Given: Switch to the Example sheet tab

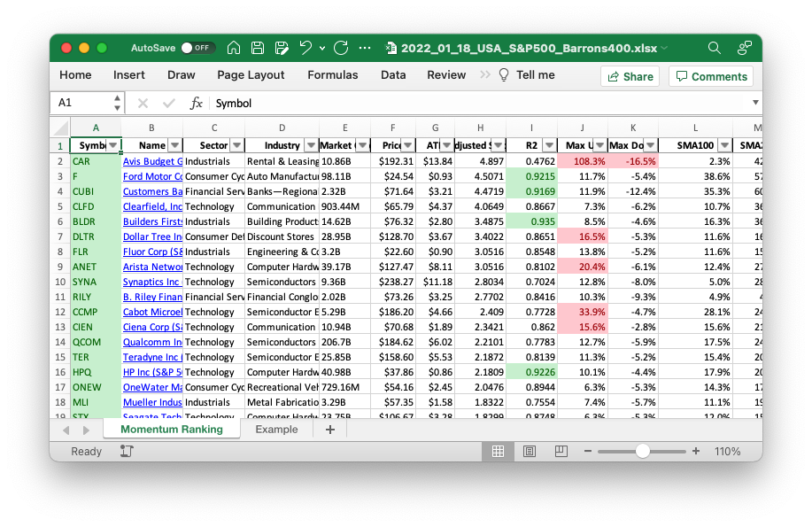Looking at the screenshot, I should [x=276, y=429].
